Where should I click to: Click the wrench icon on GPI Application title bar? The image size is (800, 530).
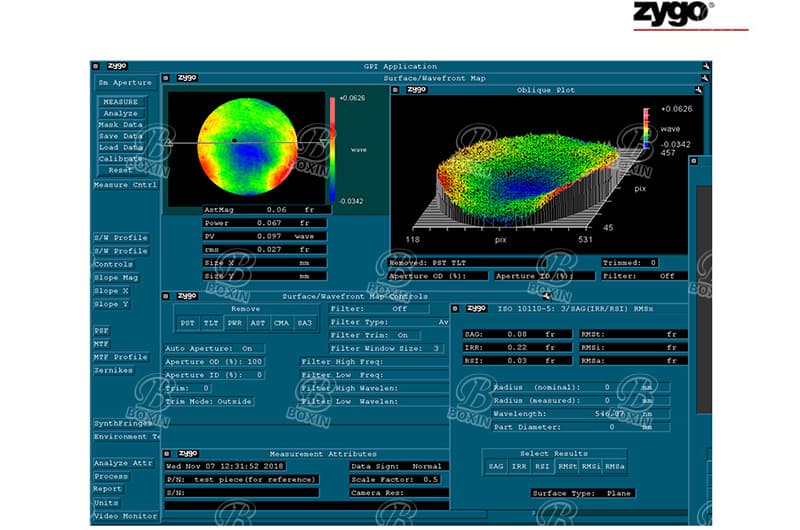coord(706,66)
